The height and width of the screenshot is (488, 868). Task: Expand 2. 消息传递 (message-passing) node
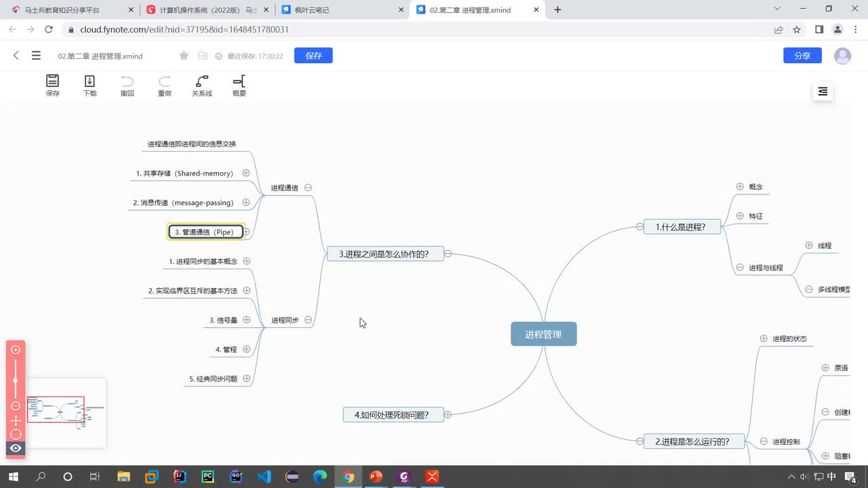(246, 202)
